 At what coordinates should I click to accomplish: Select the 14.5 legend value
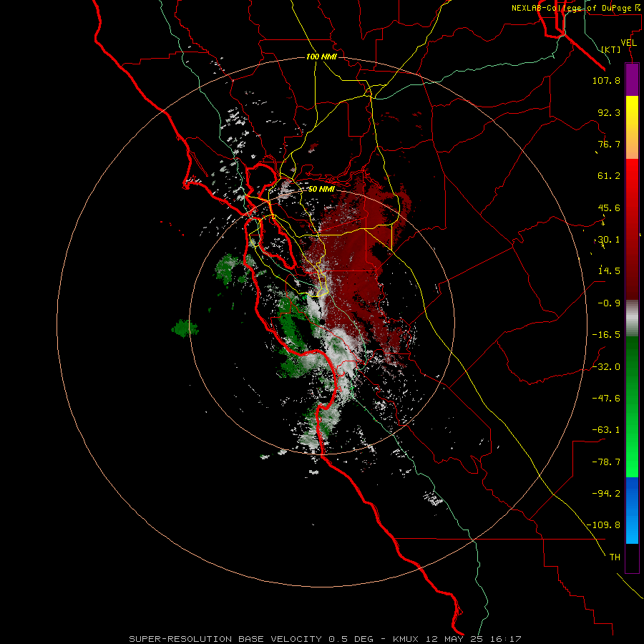[x=609, y=271]
